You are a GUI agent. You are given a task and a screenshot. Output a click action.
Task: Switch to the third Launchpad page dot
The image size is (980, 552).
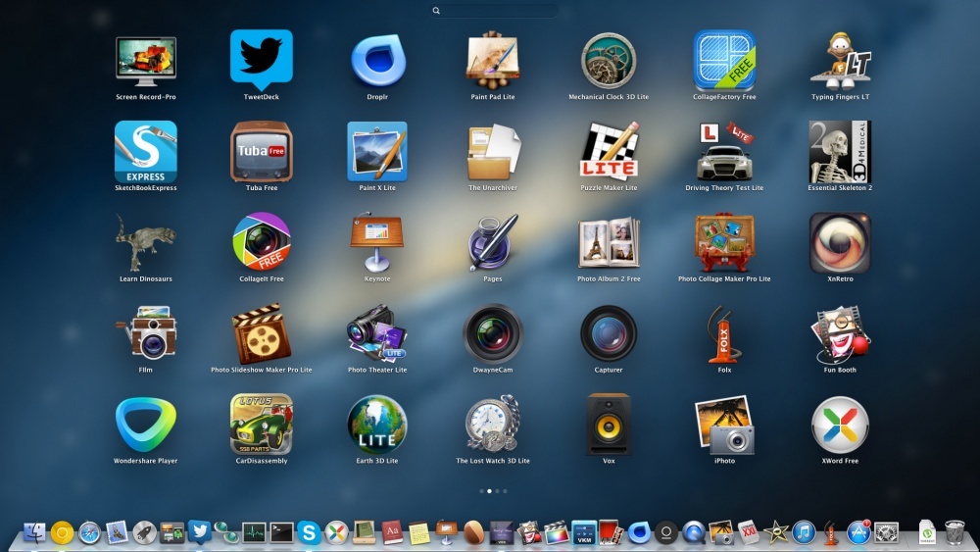click(498, 491)
